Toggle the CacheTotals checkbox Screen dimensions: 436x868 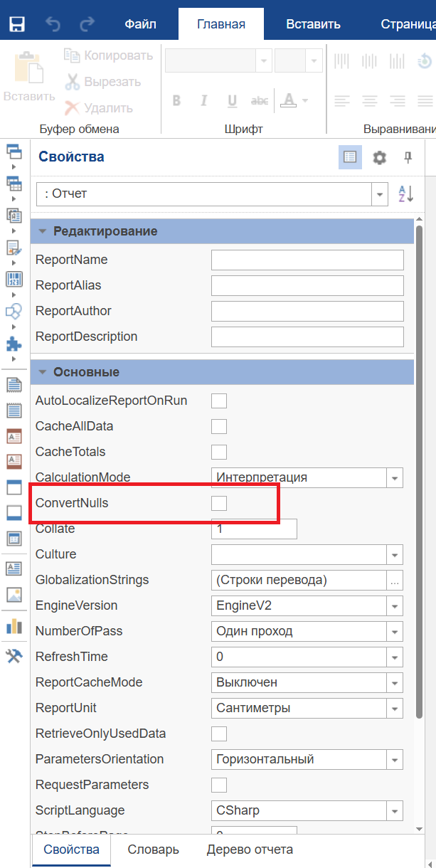click(x=219, y=452)
